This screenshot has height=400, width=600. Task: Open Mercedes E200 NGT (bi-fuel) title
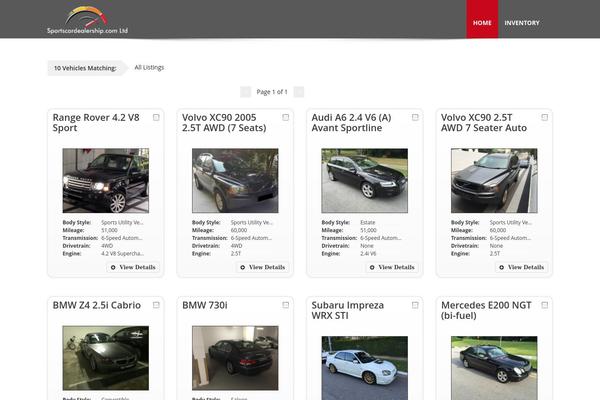(486, 310)
